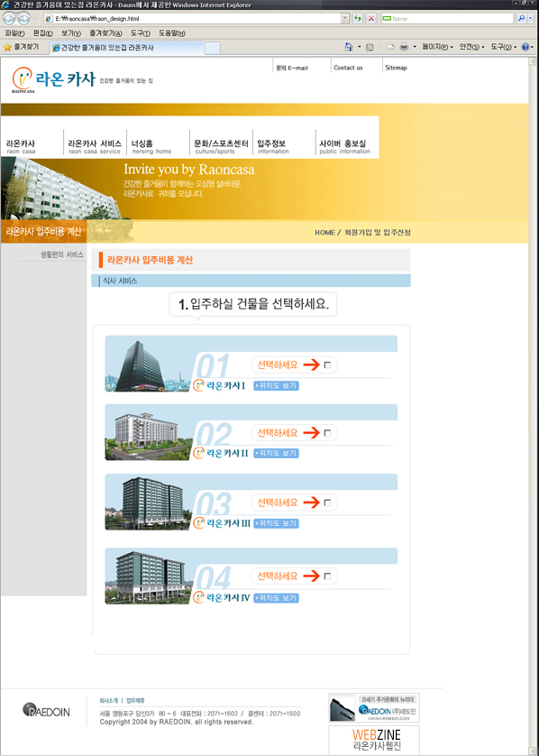The height and width of the screenshot is (756, 539).
Task: Click 위치도 보기 for 라온카사 I
Action: (x=276, y=386)
